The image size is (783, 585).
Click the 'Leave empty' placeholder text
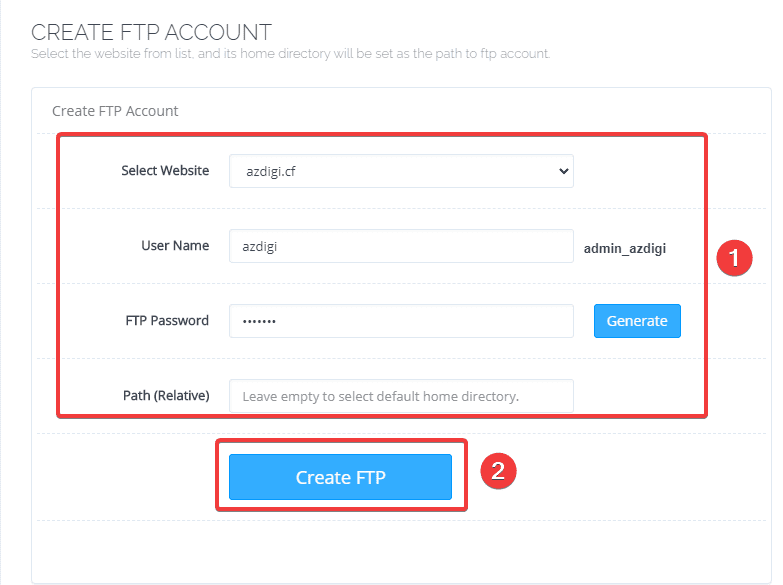(380, 396)
